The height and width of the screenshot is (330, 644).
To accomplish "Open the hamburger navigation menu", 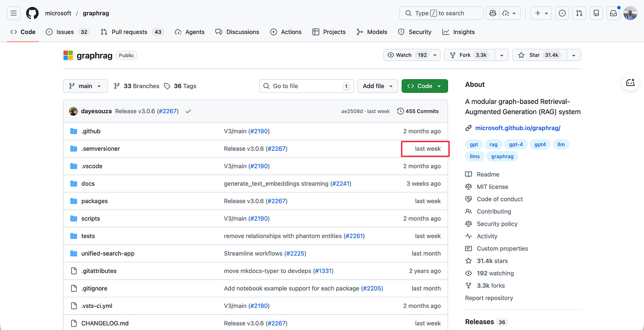I will click(14, 13).
